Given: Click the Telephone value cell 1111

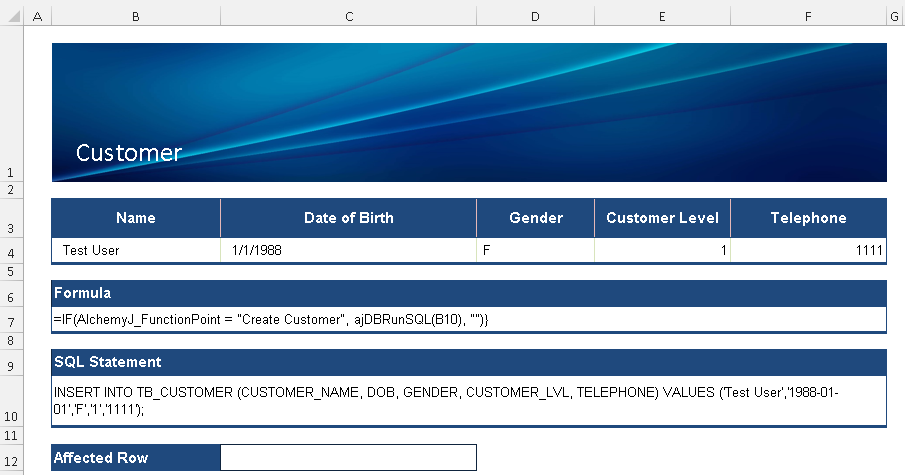Looking at the screenshot, I should click(808, 251).
